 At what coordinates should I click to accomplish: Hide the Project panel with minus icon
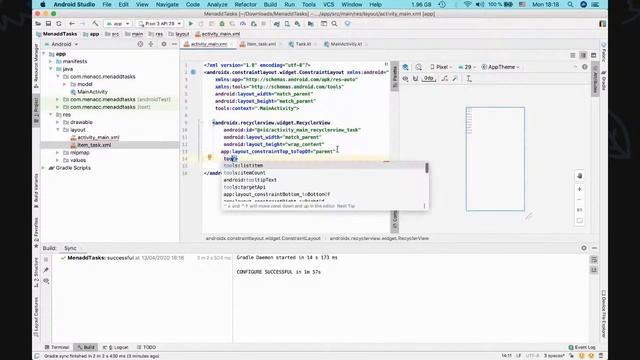click(174, 44)
